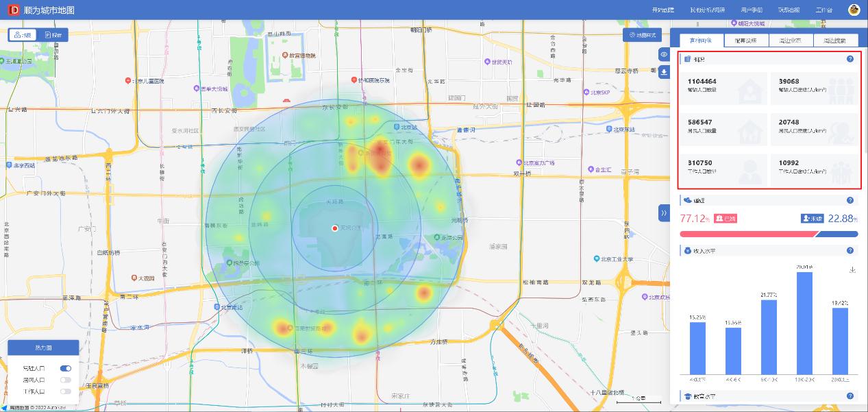Toggle the third heatmap switch (工作人口)
Screen dimensions: 868x412
tap(66, 391)
